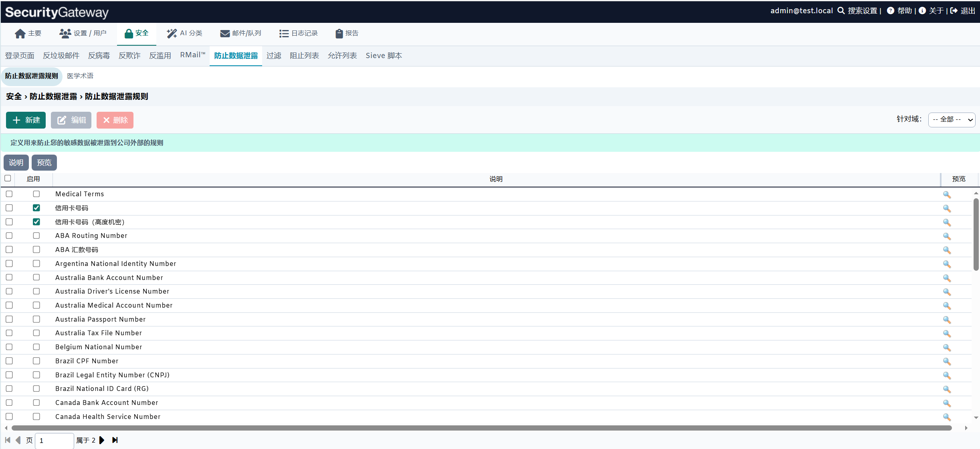Enable the Medical Terms rule

point(36,194)
